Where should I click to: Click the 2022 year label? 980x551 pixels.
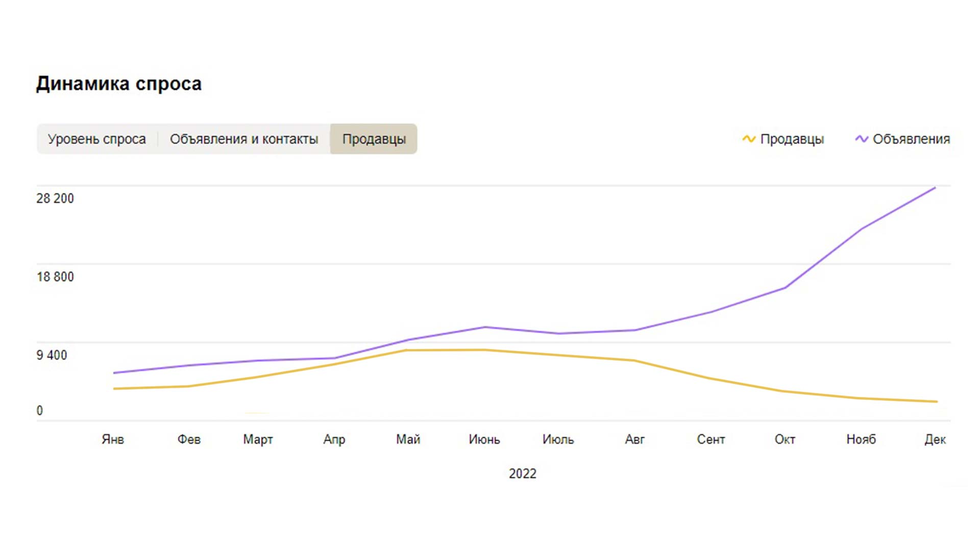(x=523, y=474)
